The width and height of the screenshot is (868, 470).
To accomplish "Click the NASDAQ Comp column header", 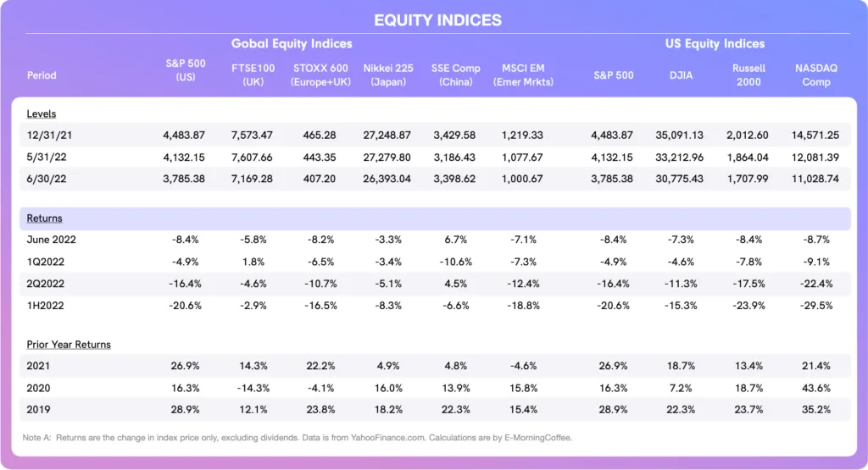I will point(816,75).
